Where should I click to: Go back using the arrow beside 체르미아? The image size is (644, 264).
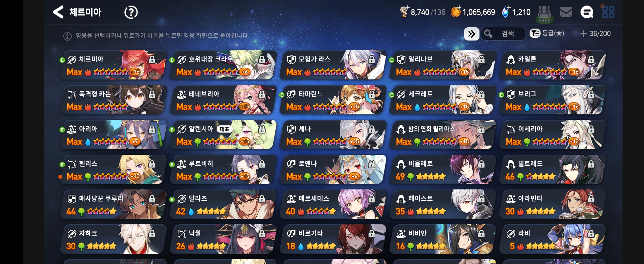pos(58,12)
